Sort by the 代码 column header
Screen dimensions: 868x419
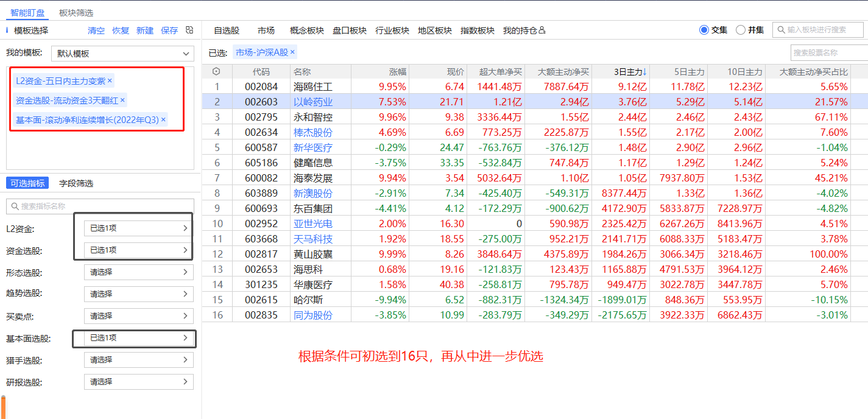click(x=261, y=72)
